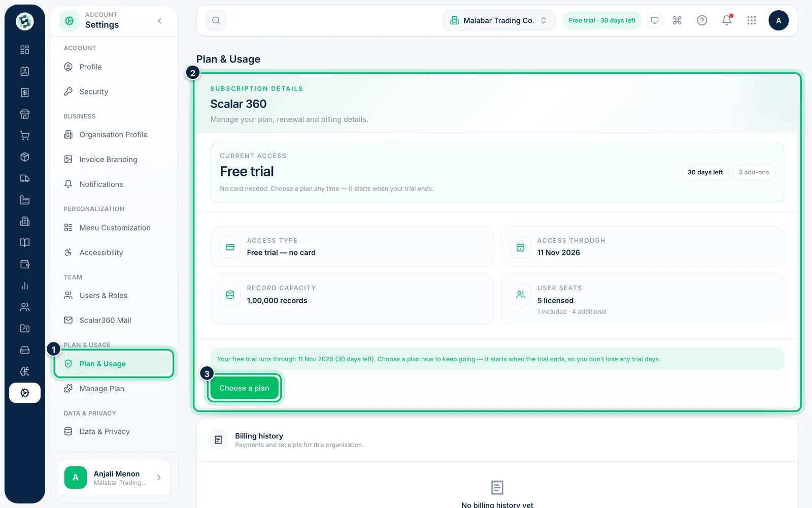This screenshot has height=508, width=812.
Task: Open the command shortcuts icon
Action: pos(677,20)
